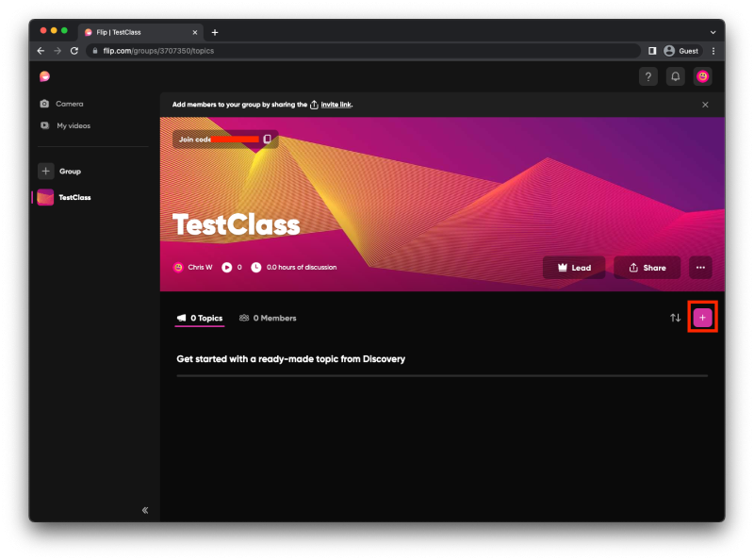This screenshot has height=560, width=754.
Task: View the Members tab
Action: point(268,318)
